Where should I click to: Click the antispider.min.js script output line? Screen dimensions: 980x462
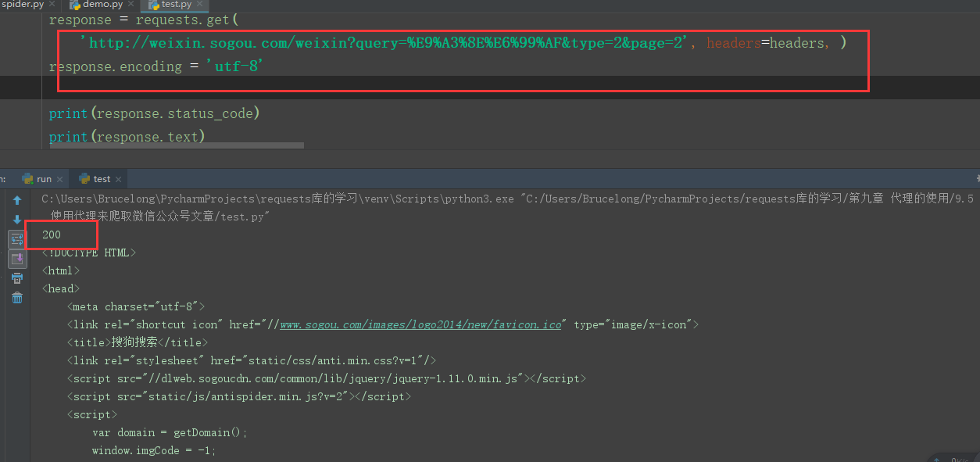[239, 396]
